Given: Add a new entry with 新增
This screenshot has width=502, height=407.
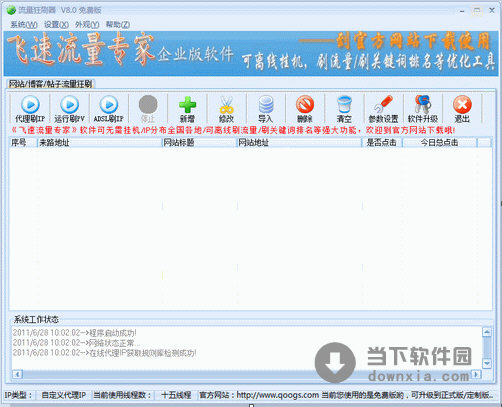Looking at the screenshot, I should pyautogui.click(x=187, y=109).
